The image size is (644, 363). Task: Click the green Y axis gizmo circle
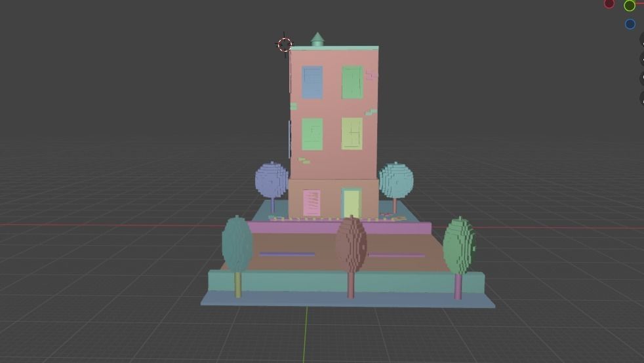(630, 6)
